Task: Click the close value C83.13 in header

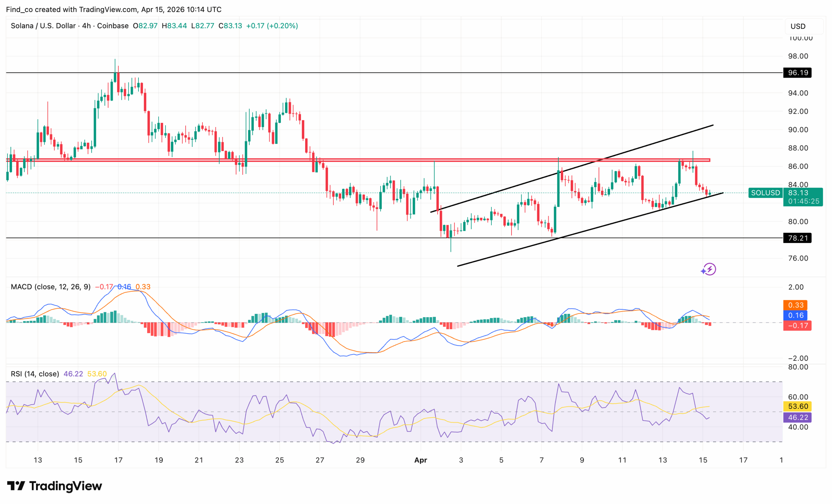Action: click(x=230, y=26)
